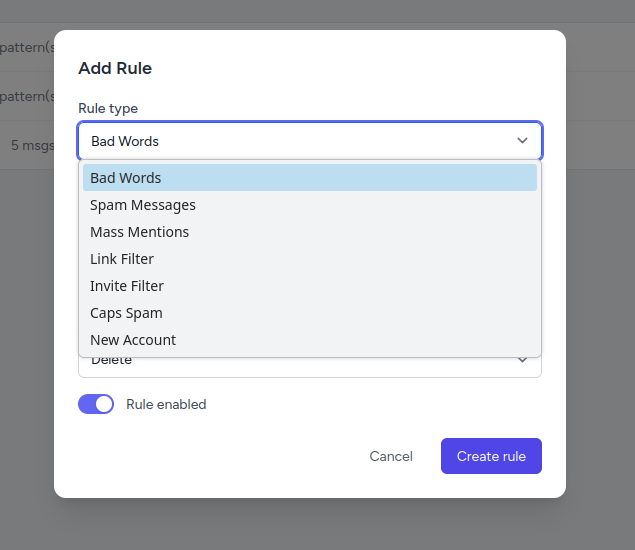Choose Spam Messages from the list
Viewport: 635px width, 550px height.
(310, 205)
